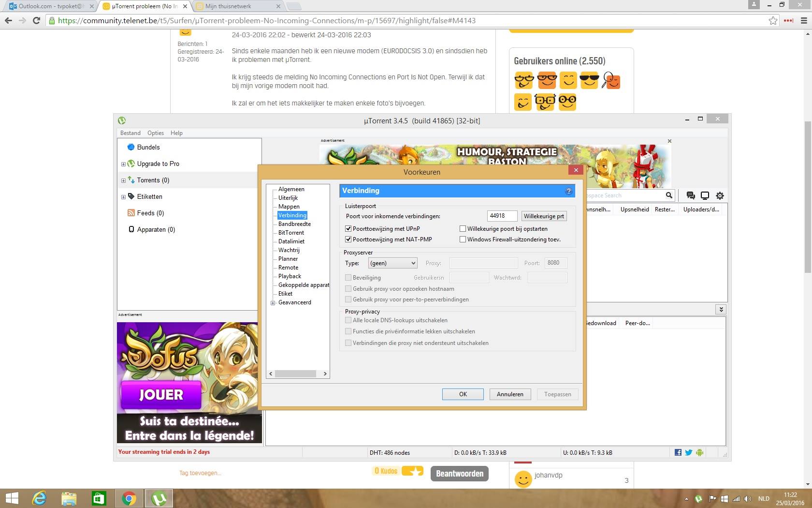
Task: Expand the Upgrade to Pro tree node
Action: [x=123, y=164]
